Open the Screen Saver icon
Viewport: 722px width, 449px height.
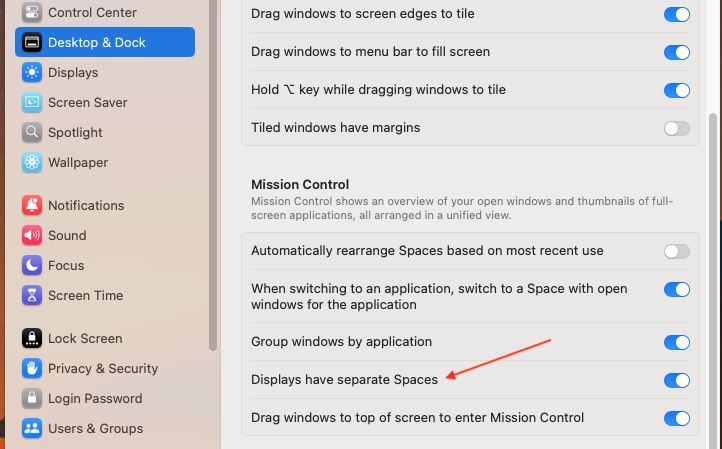click(32, 102)
